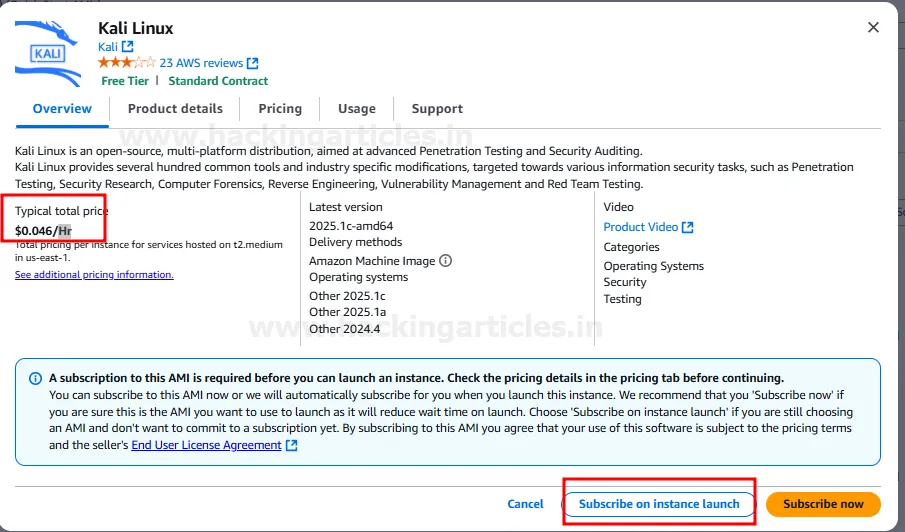Select the Overview tab
The image size is (905, 532).
pos(62,109)
